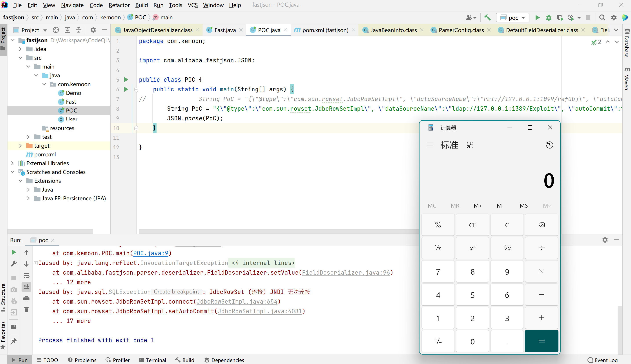Open Search Everywhere magnifier icon
The width and height of the screenshot is (631, 364).
[602, 18]
